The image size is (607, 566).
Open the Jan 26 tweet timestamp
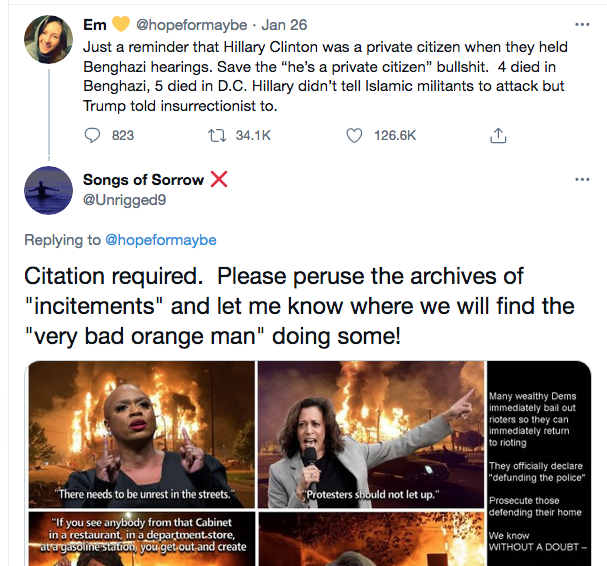tap(283, 24)
